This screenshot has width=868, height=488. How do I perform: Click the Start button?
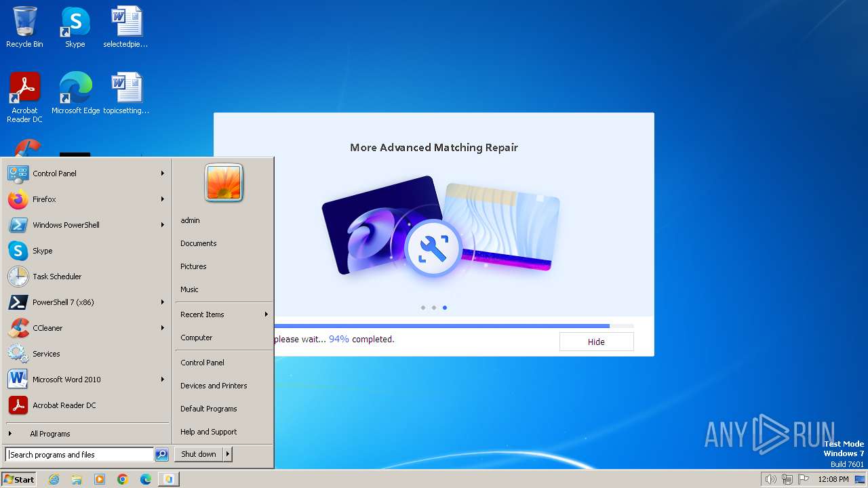[19, 479]
